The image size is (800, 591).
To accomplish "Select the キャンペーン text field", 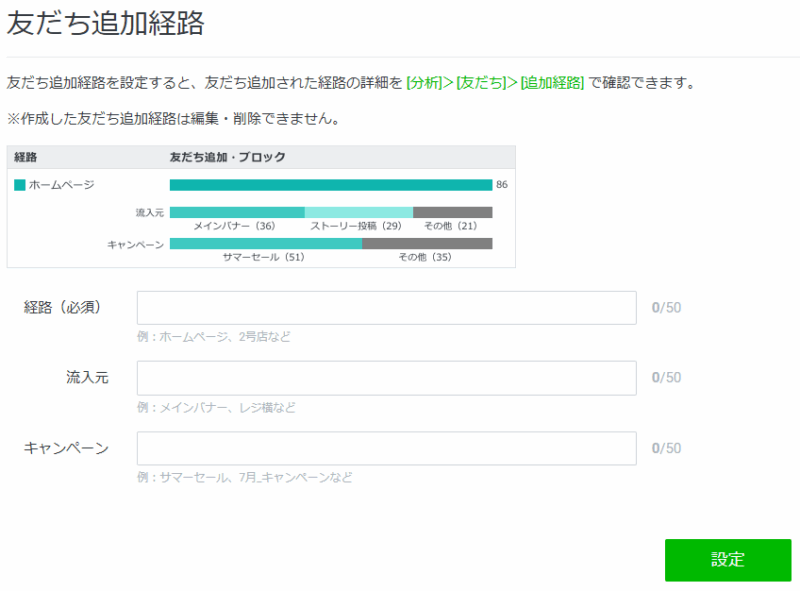I will point(386,448).
